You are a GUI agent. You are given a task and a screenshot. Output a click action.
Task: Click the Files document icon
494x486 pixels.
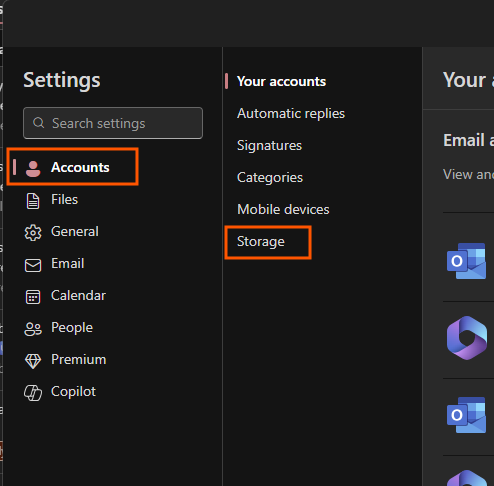(33, 201)
